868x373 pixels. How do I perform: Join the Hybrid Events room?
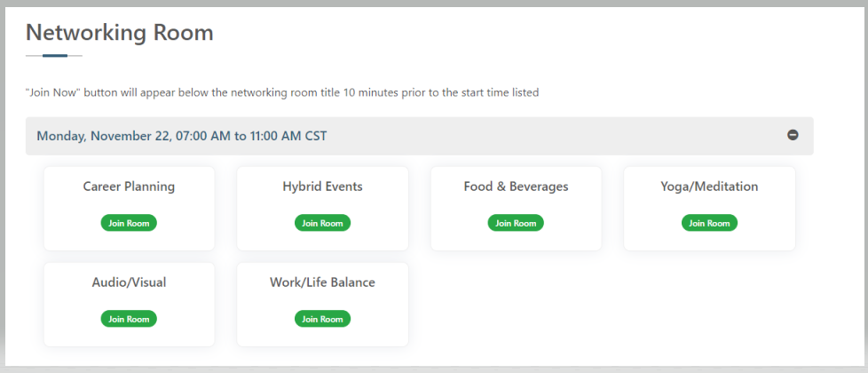point(322,223)
